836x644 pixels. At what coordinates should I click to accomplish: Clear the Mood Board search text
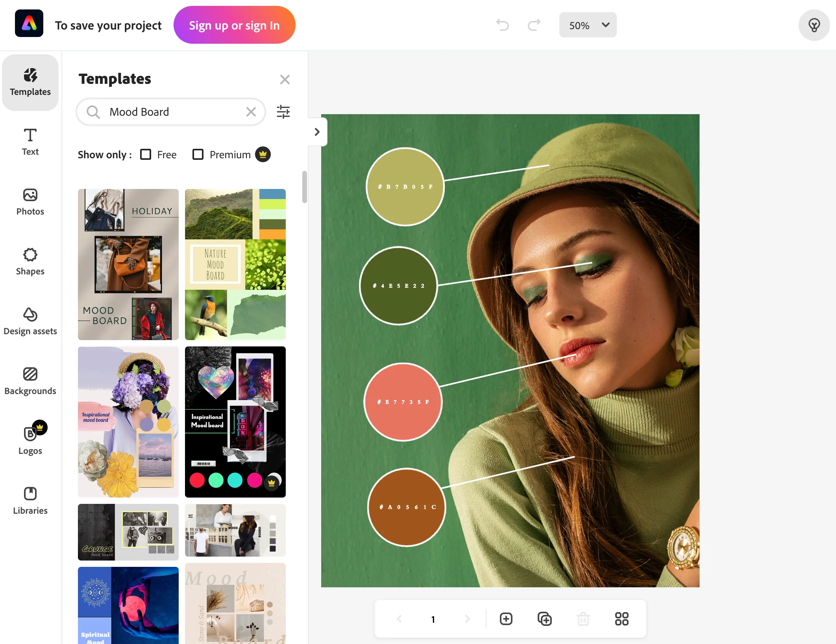251,112
